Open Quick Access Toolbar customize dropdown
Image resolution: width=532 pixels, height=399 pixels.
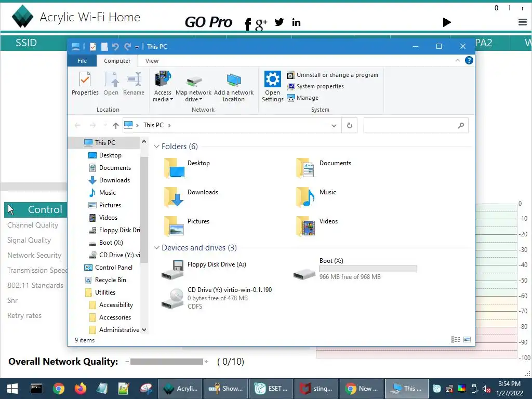click(137, 47)
